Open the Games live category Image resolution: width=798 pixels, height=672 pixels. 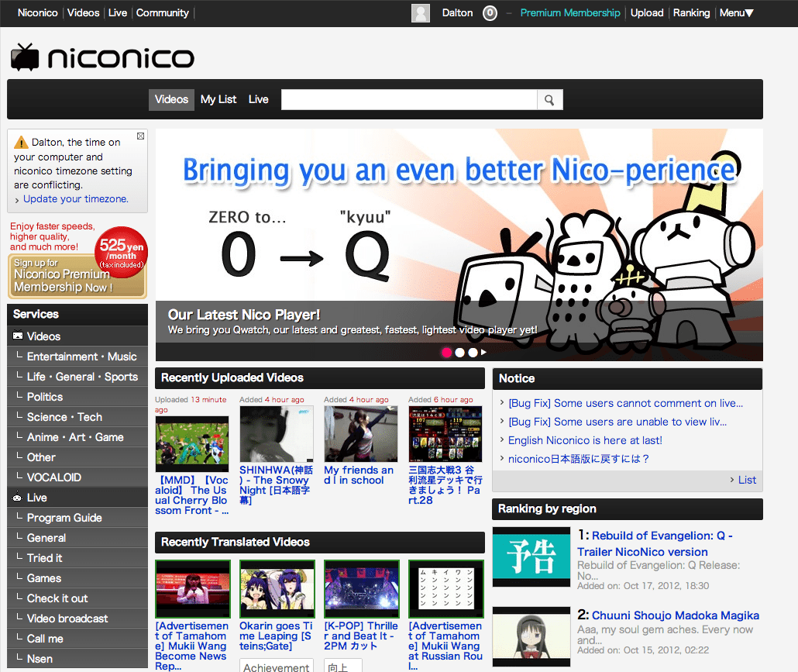(x=77, y=578)
